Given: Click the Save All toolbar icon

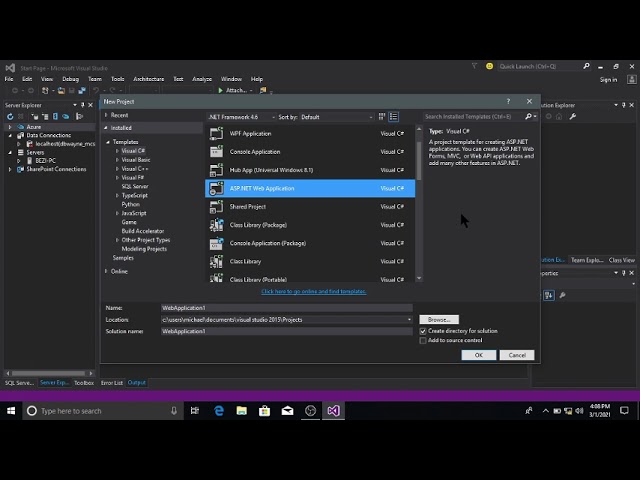Looking at the screenshot, I should pos(82,90).
